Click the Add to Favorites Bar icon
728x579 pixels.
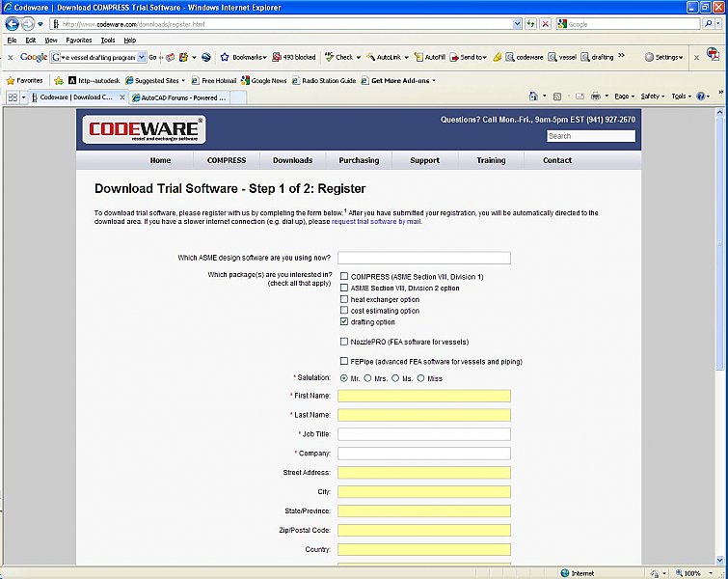pyautogui.click(x=59, y=80)
